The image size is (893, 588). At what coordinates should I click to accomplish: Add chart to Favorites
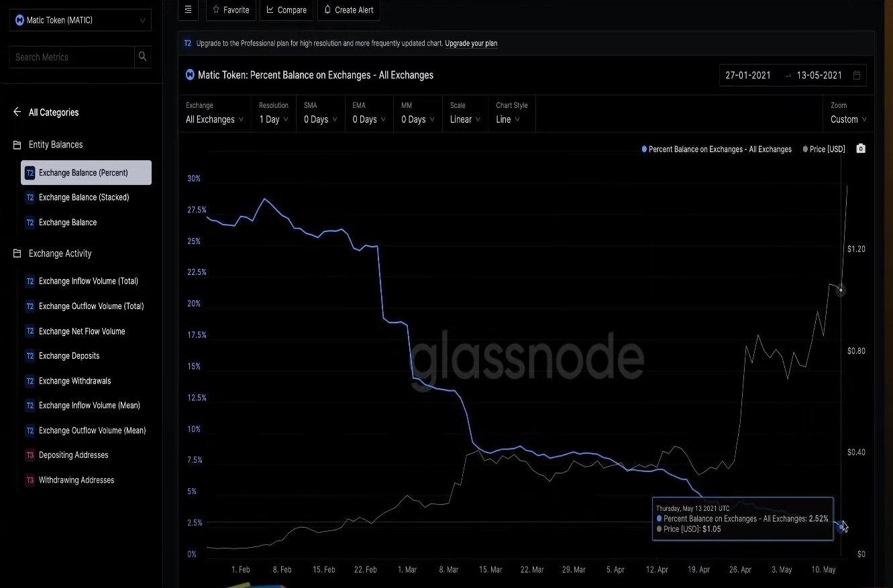[x=231, y=10]
